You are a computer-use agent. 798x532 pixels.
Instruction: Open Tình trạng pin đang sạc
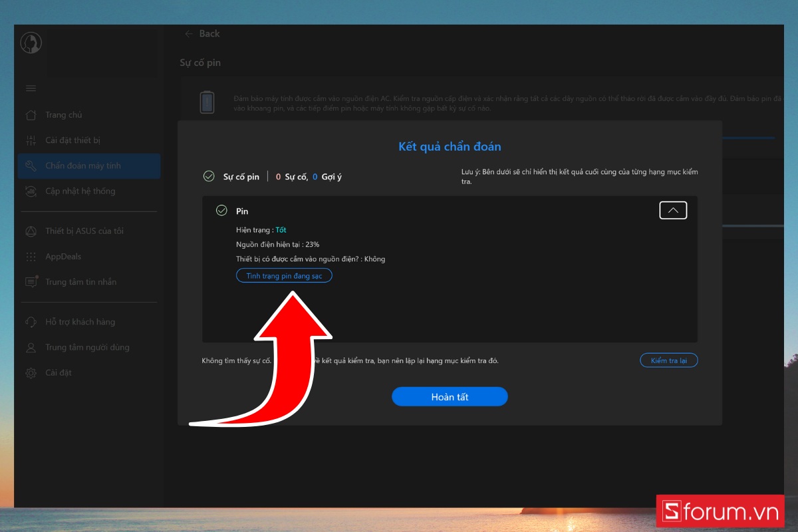[284, 276]
